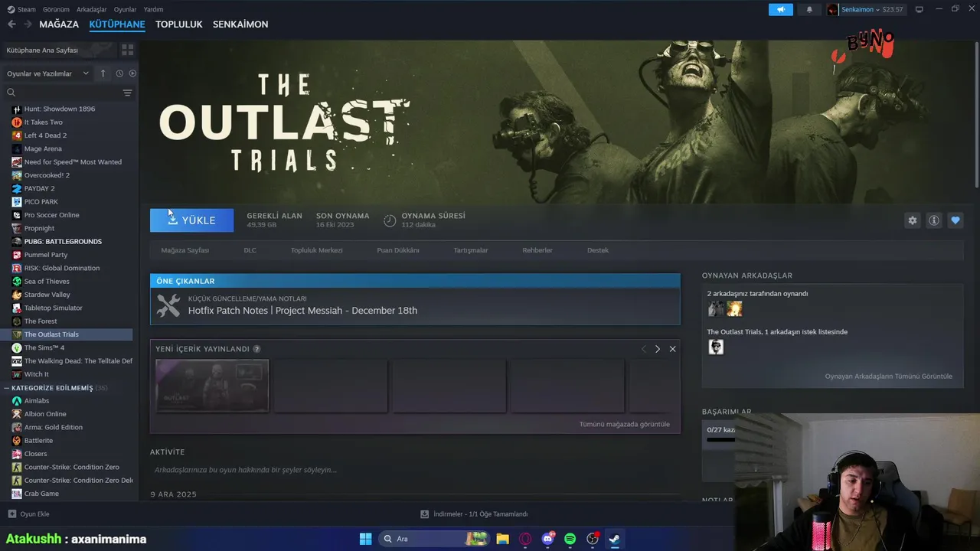Click Kütüphane Ana Sayfası button
Image resolution: width=980 pixels, height=551 pixels.
pyautogui.click(x=58, y=50)
